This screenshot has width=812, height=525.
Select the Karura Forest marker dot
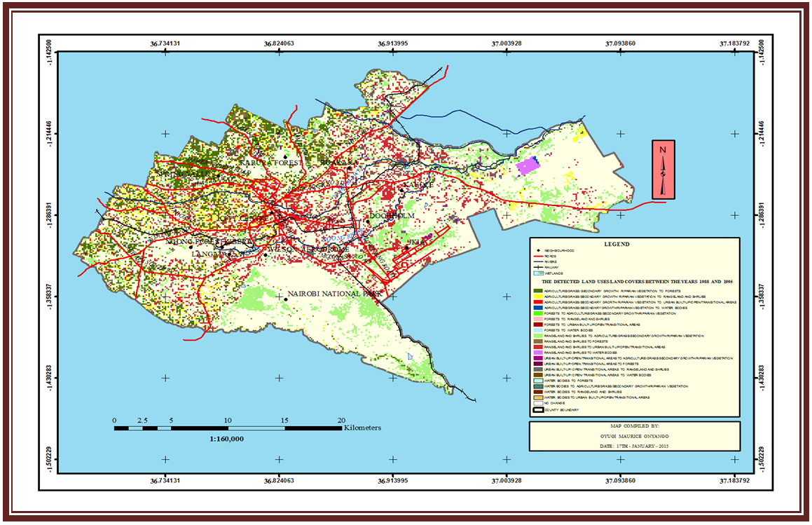pyautogui.click(x=286, y=157)
